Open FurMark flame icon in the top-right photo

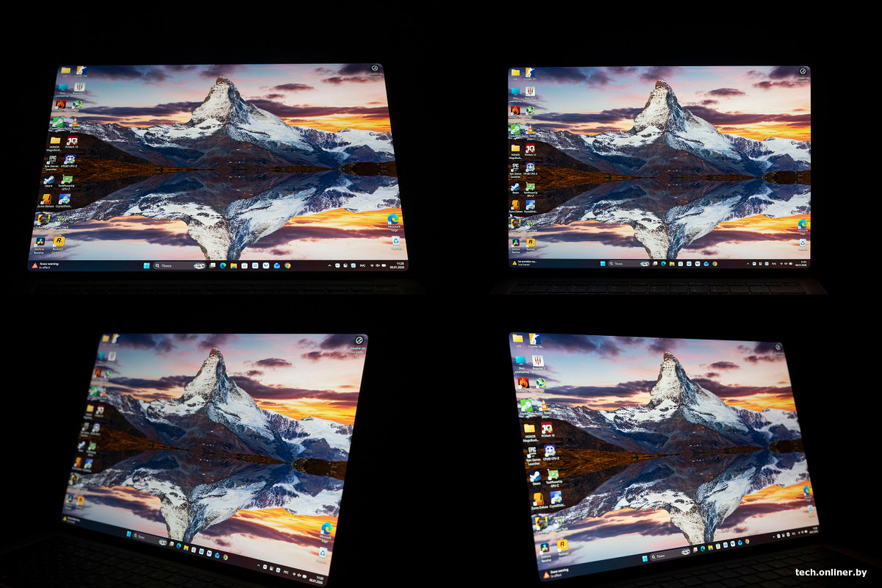[515, 110]
